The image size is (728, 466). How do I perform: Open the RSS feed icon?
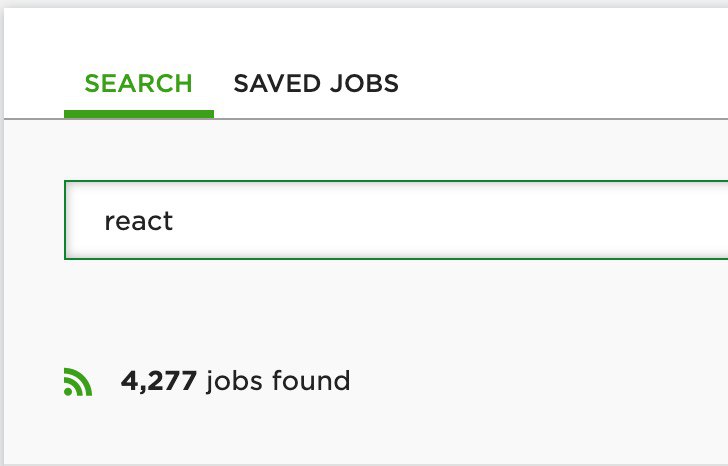tap(78, 382)
